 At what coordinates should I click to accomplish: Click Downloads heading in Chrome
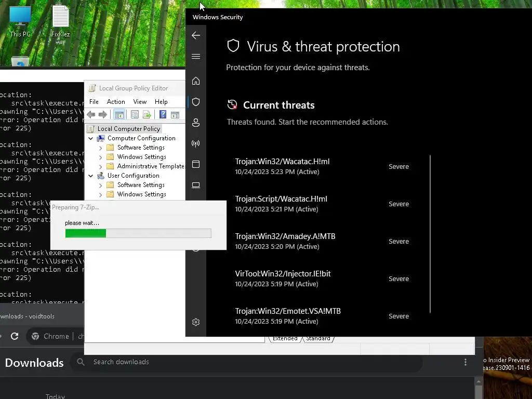[x=34, y=363]
